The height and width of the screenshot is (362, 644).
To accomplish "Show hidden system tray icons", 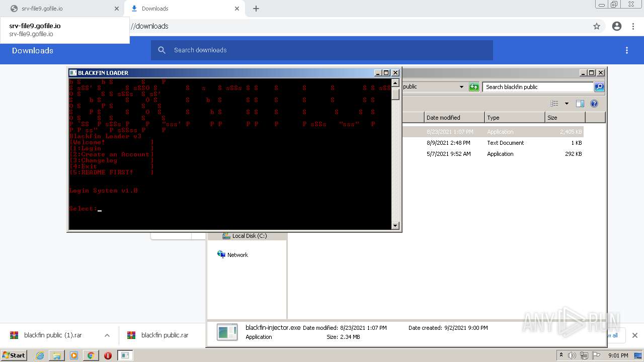I will (x=561, y=355).
